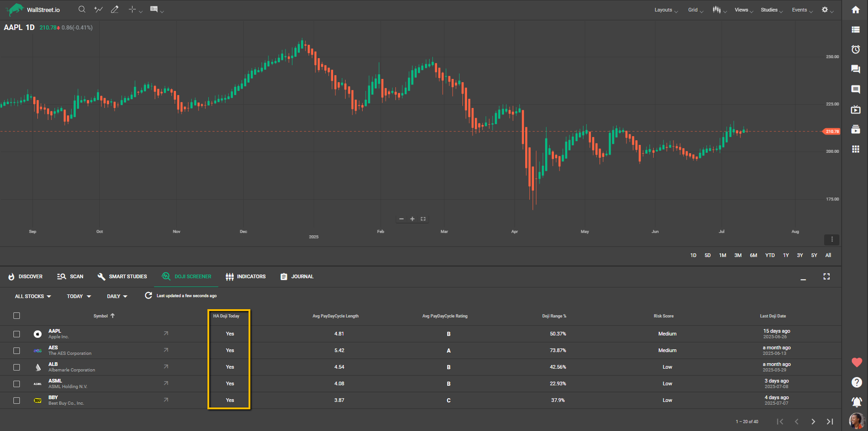Screen dimensions: 868x431
Task: Open the apps grid icon in sidebar
Action: coord(856,149)
